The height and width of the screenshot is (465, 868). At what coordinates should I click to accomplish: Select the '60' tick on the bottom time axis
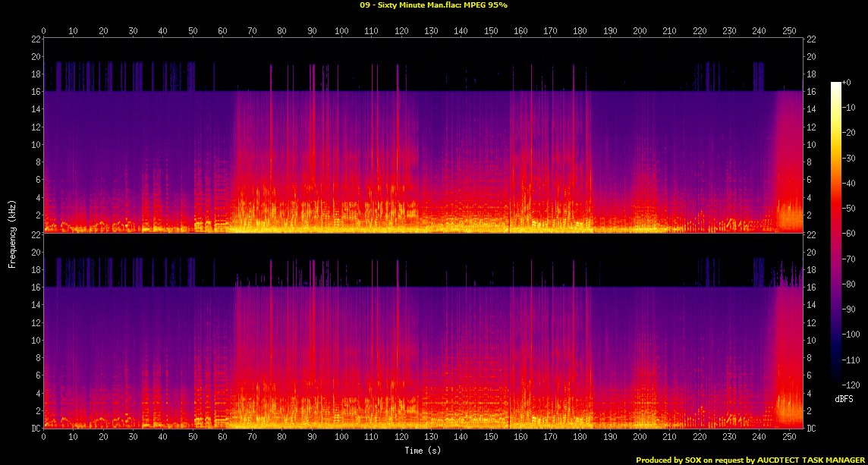[222, 437]
